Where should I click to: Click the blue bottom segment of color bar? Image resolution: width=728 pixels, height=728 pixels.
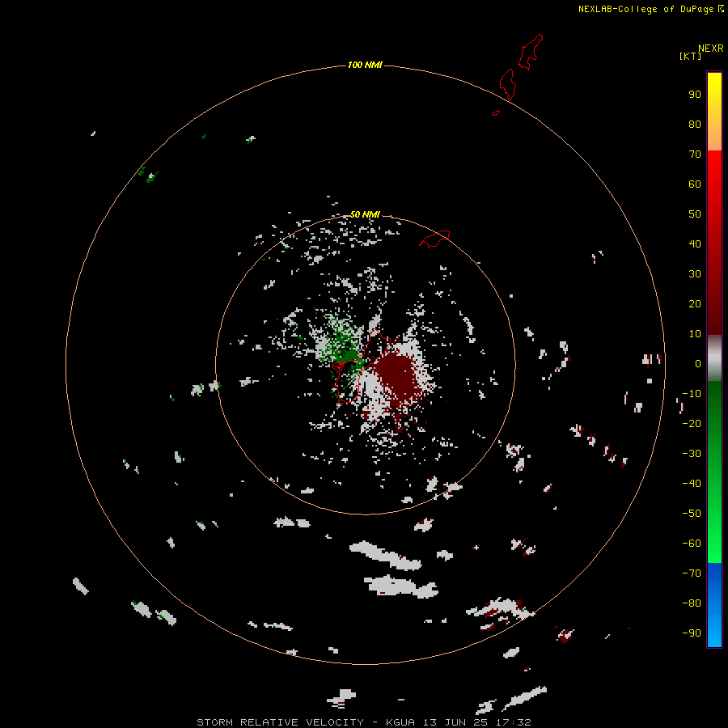[x=714, y=605]
